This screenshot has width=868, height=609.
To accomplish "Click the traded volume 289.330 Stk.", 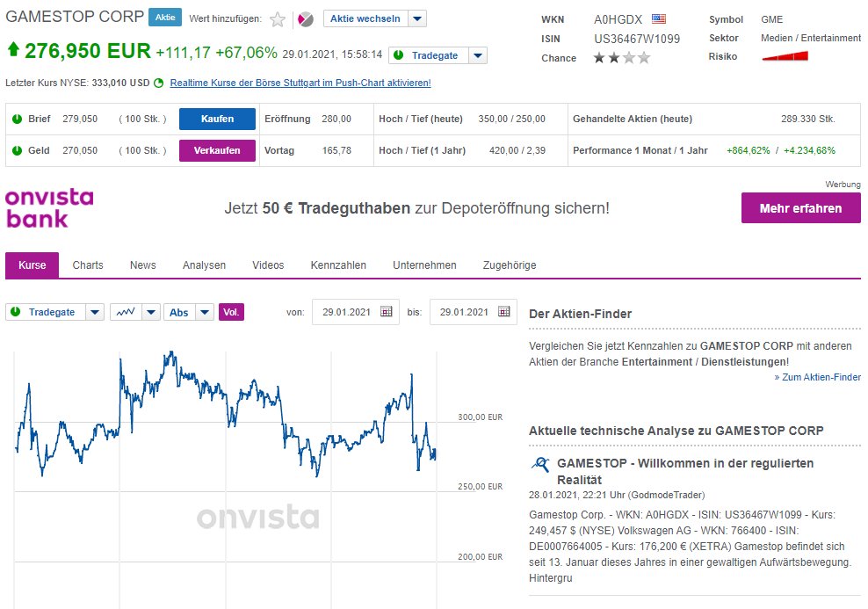I will coord(807,119).
